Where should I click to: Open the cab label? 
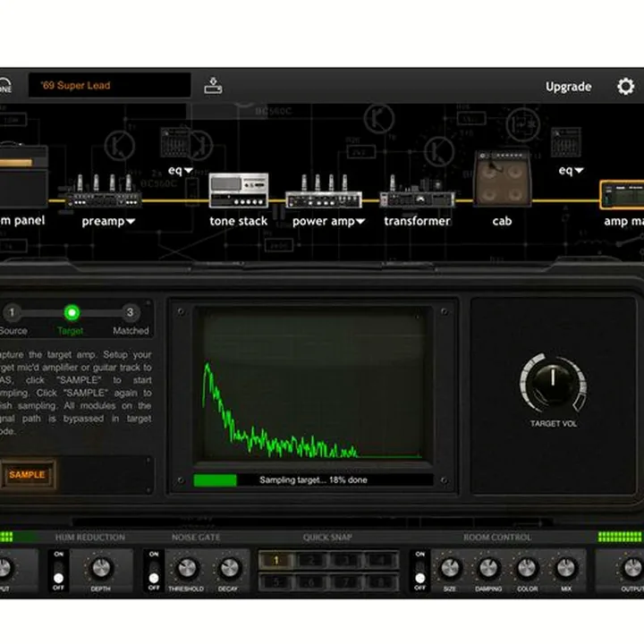point(503,221)
